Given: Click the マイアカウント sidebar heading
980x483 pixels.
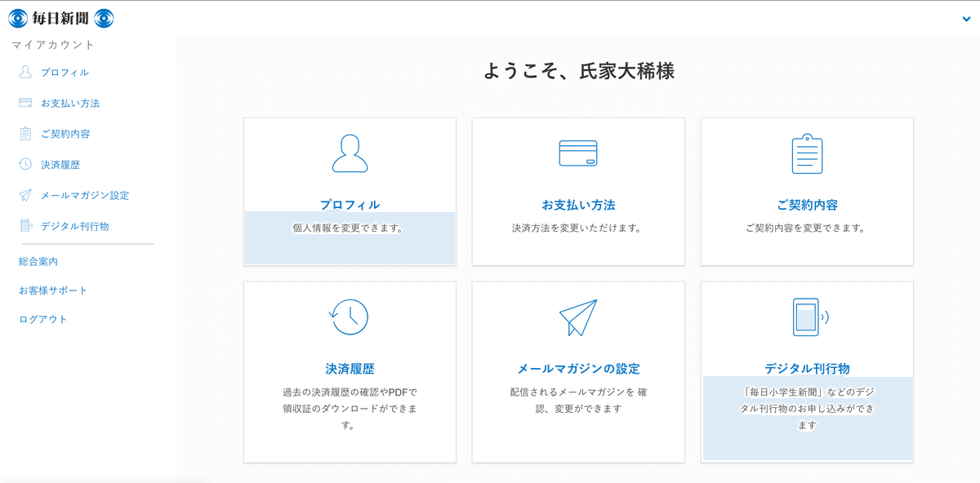Looking at the screenshot, I should (53, 45).
